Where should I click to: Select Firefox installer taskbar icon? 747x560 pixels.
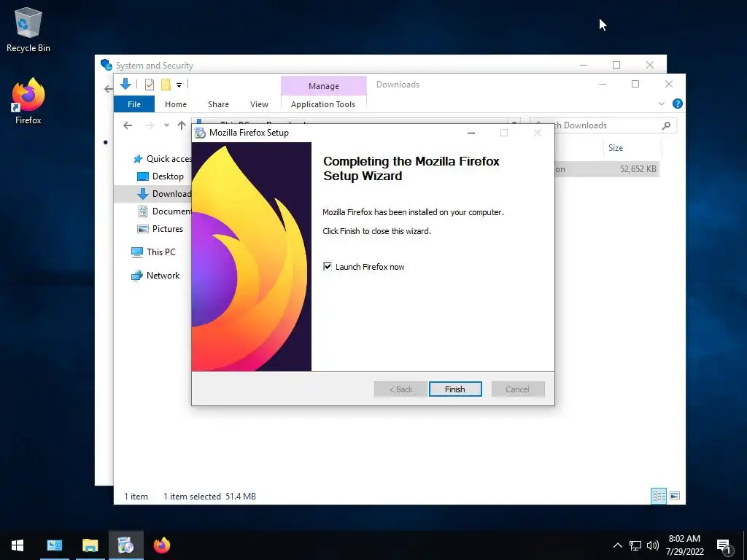(x=125, y=545)
